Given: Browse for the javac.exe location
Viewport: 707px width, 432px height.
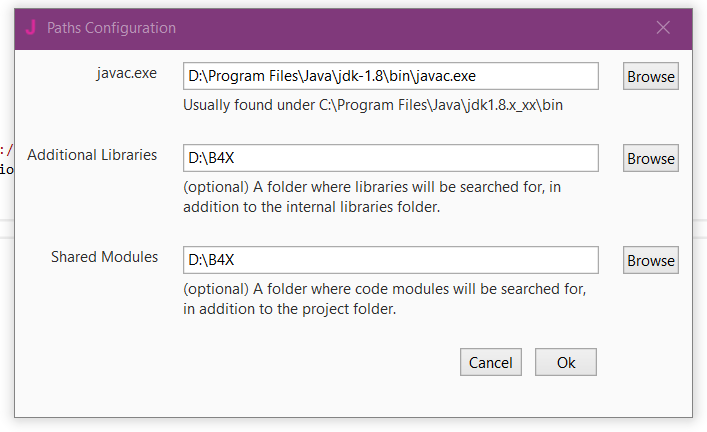Looking at the screenshot, I should point(650,76).
